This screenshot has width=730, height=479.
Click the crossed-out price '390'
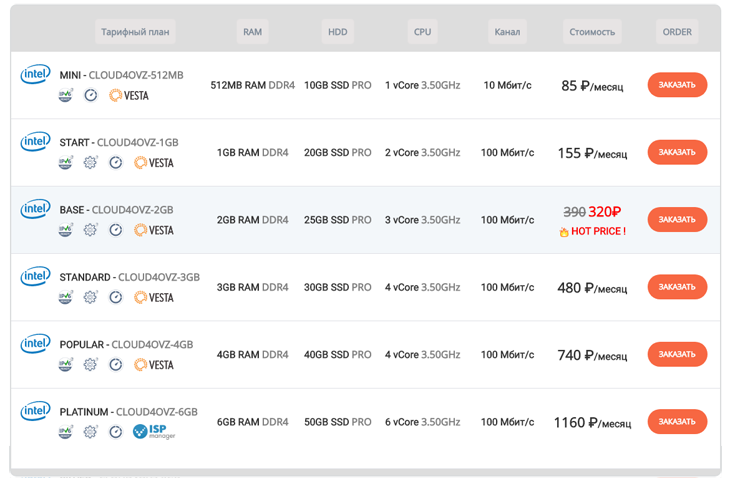[x=575, y=212]
